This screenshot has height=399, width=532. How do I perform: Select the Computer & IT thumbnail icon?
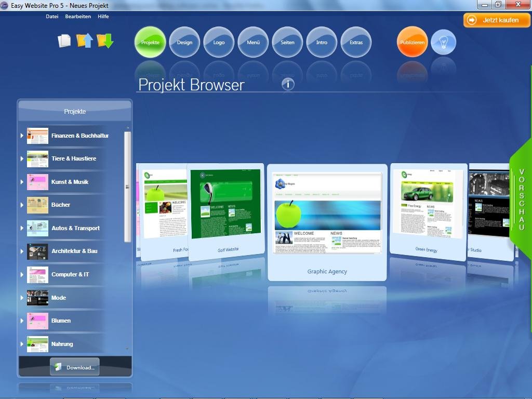pyautogui.click(x=37, y=275)
